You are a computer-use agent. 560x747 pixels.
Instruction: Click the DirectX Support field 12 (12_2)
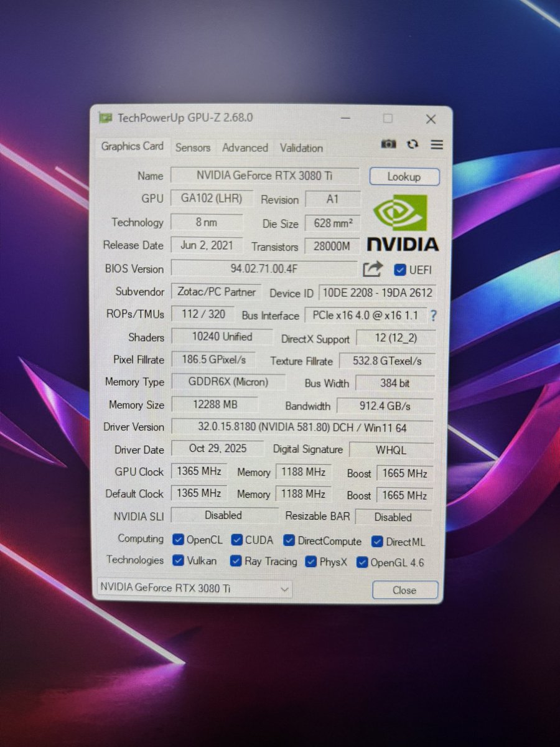[396, 339]
